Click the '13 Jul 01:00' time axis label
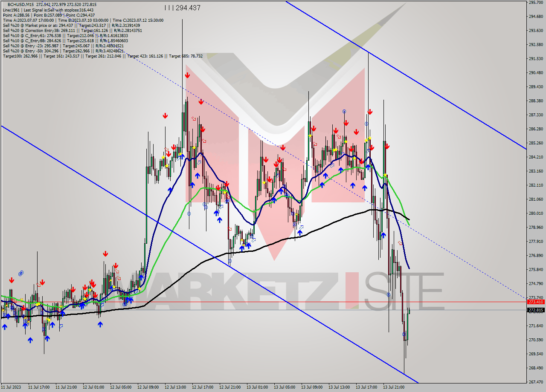Viewport: 546px width, 392px height. (257, 388)
